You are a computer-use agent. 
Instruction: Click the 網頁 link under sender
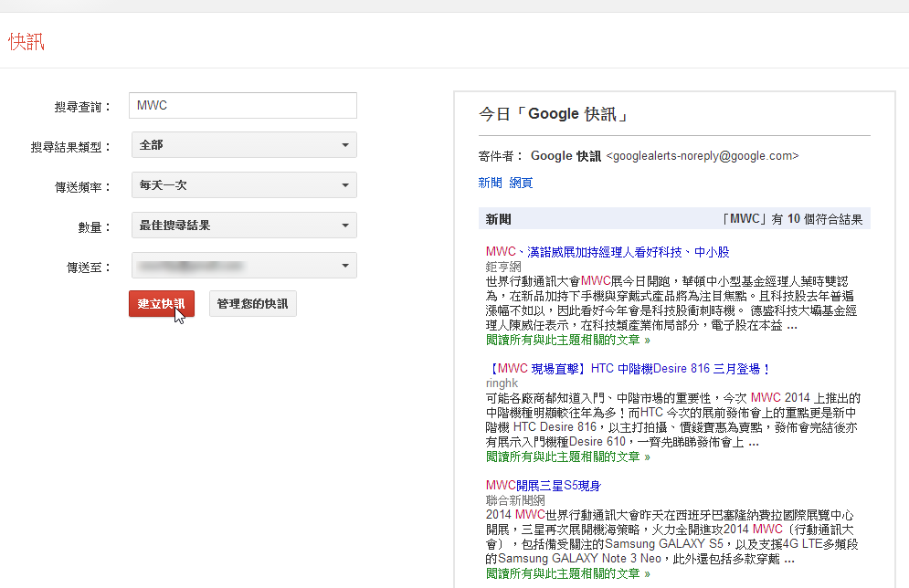coord(521,183)
